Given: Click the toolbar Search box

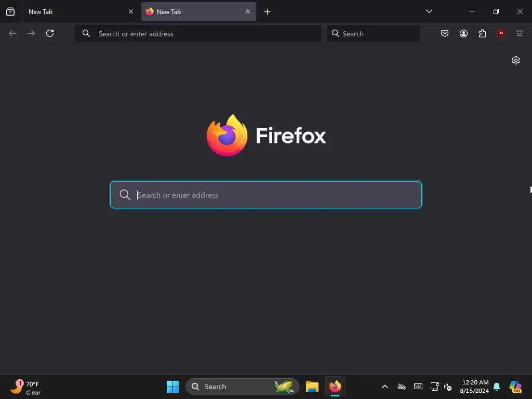Looking at the screenshot, I should 373,34.
